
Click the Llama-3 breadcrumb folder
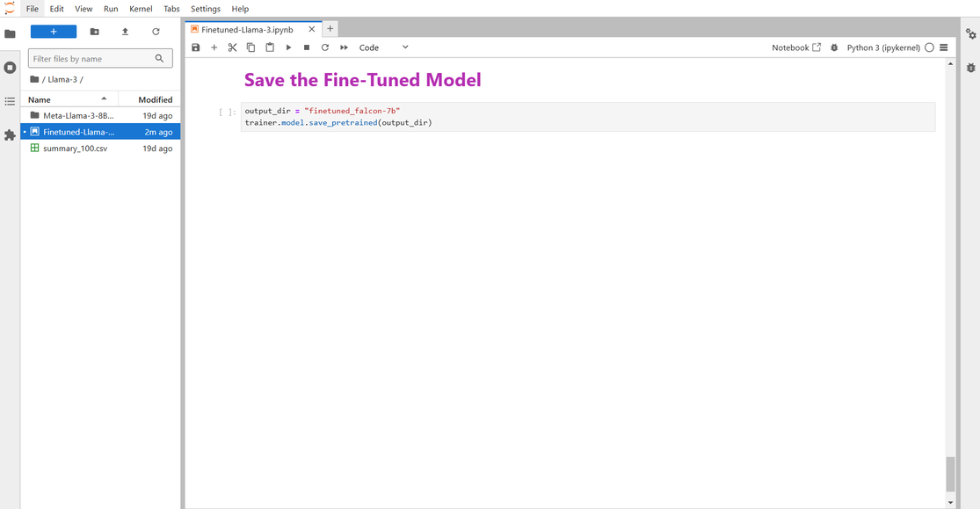(62, 79)
